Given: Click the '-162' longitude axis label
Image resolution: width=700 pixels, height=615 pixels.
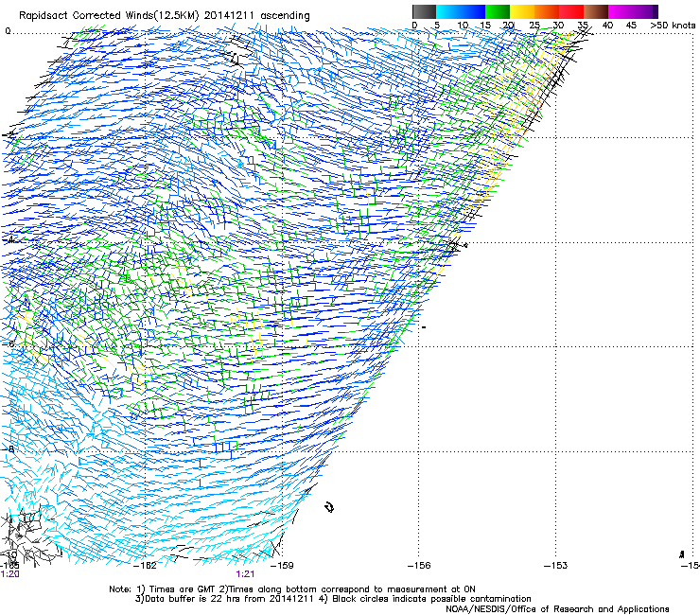Looking at the screenshot, I should tap(145, 566).
